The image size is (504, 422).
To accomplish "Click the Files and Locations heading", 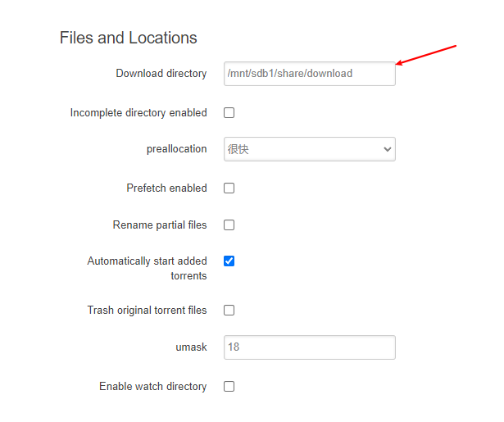I will tap(128, 38).
